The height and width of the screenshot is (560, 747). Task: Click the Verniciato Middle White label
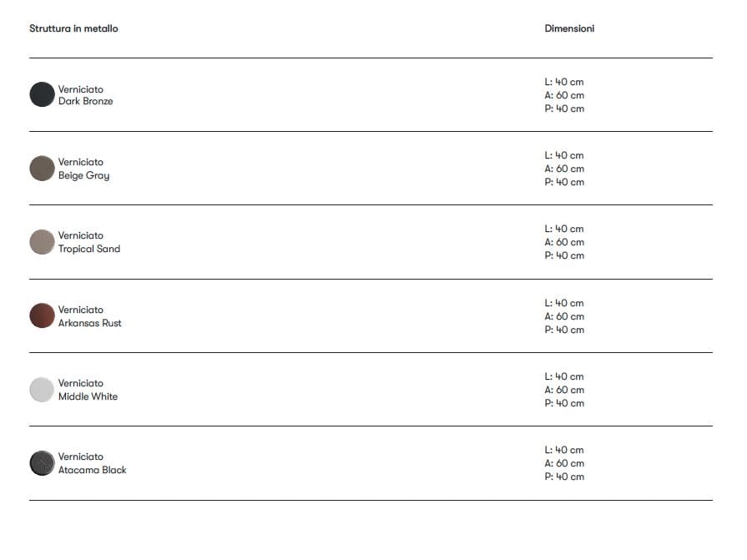(x=88, y=390)
